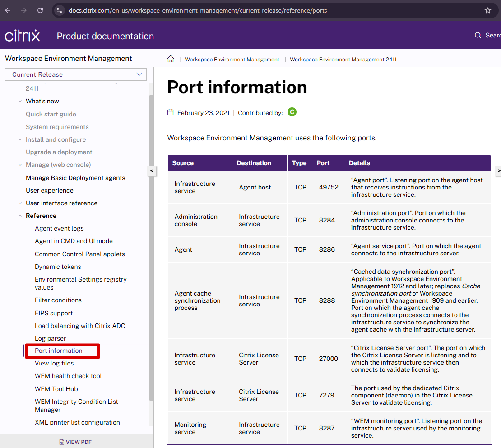Viewport: 501px width, 448px height.
Task: Click the Destination column header
Action: click(260, 163)
